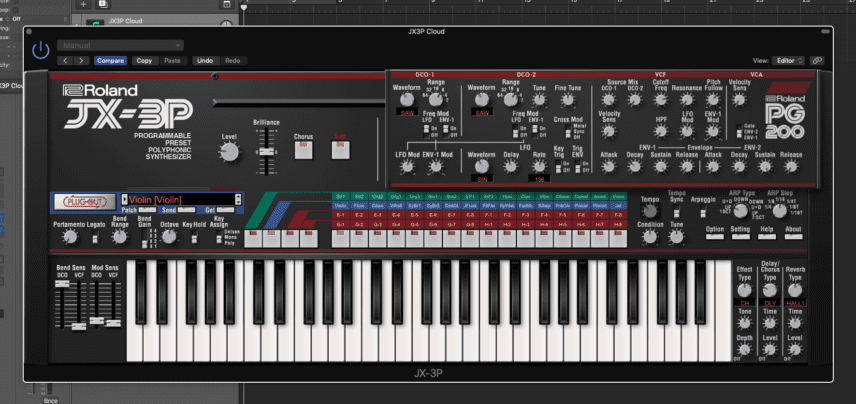Click the Copy button
856x404 pixels.
(x=144, y=61)
